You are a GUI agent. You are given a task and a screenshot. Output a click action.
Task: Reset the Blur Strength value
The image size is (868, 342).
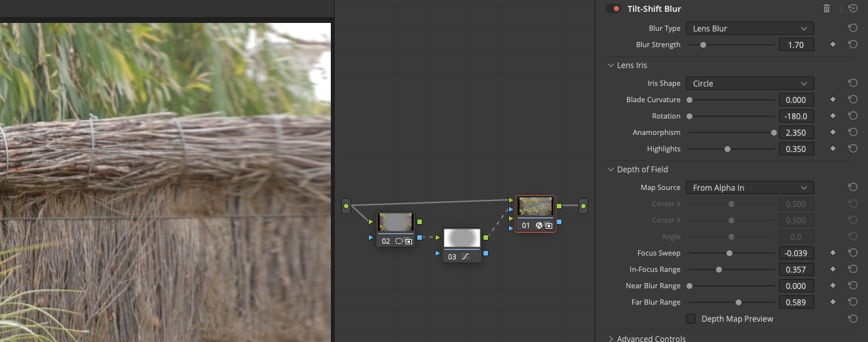tap(852, 45)
